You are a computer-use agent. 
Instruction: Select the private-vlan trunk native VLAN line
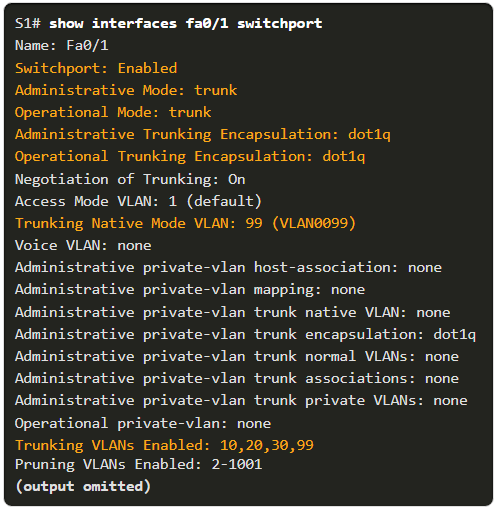click(233, 313)
